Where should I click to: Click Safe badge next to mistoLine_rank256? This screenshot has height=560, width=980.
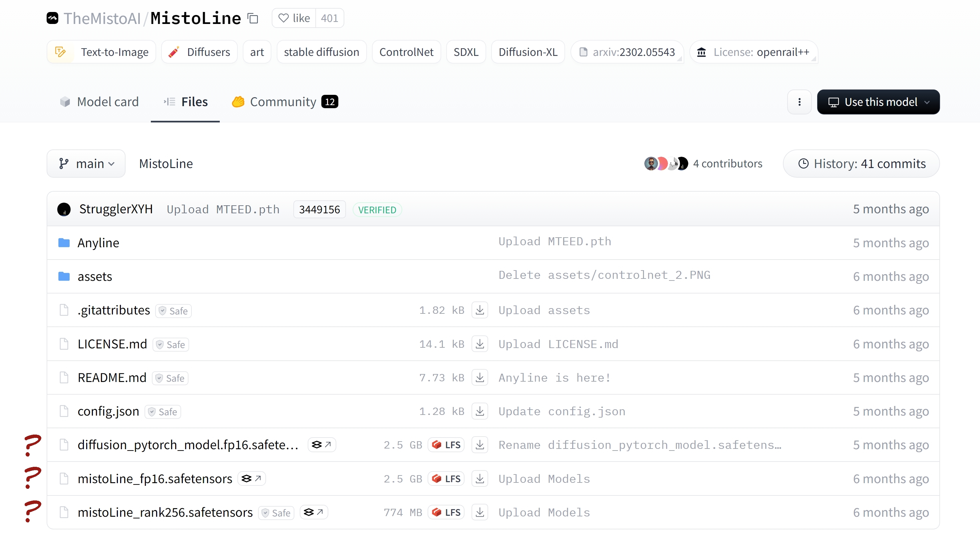276,513
